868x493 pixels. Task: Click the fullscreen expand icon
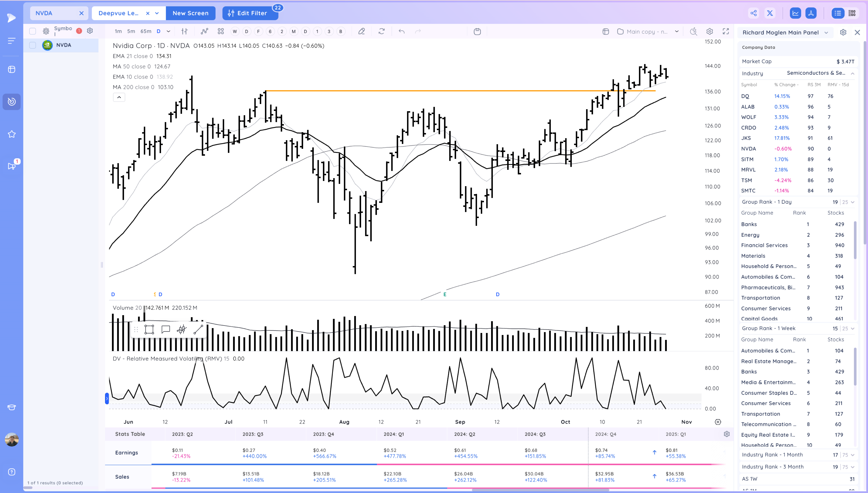click(726, 31)
